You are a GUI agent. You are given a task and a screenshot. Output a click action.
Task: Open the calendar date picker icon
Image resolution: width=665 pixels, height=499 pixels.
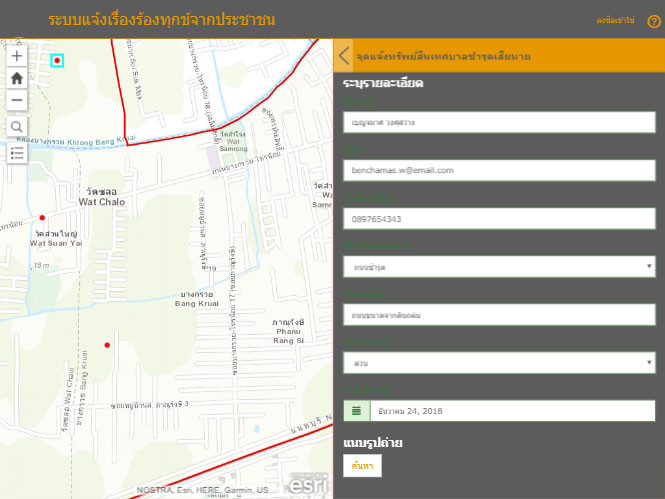(357, 410)
